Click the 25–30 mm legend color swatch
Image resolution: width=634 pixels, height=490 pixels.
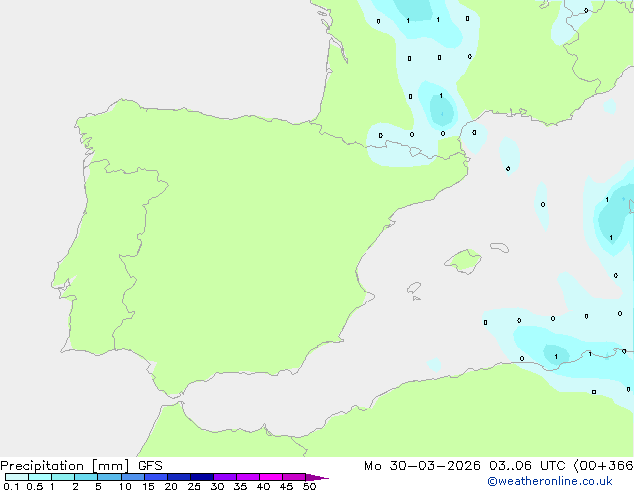tap(202, 477)
